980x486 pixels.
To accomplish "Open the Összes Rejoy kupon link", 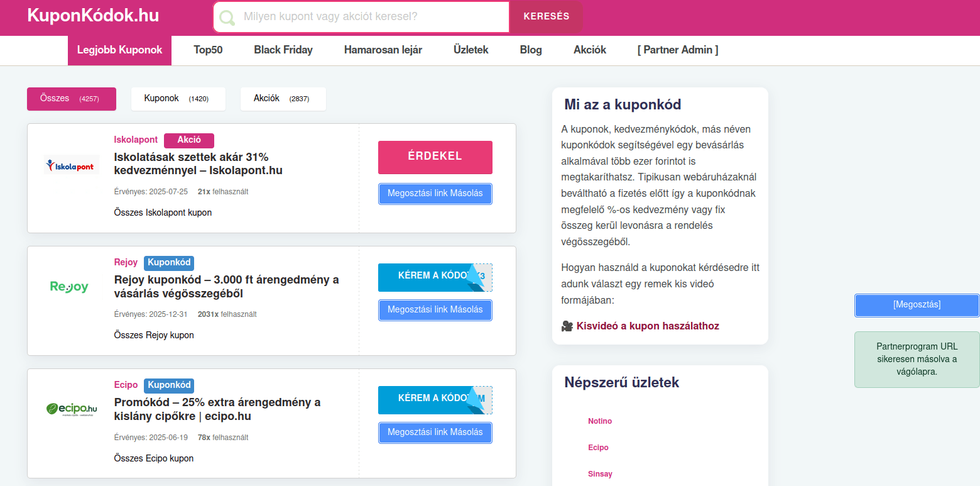I will pyautogui.click(x=154, y=335).
